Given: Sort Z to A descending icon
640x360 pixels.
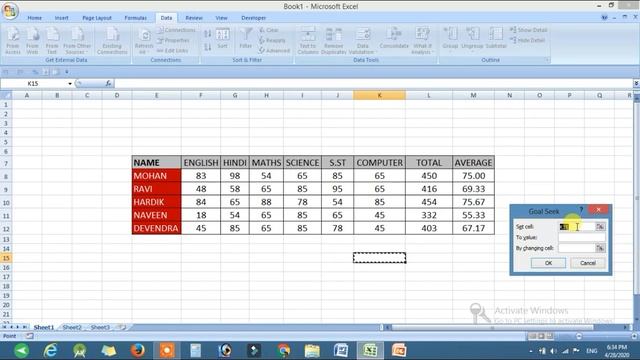Looking at the screenshot, I should 208,47.
